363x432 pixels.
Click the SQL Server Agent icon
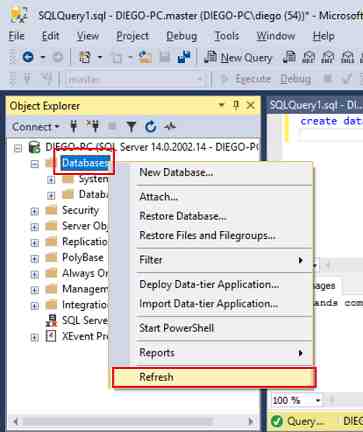(x=51, y=320)
